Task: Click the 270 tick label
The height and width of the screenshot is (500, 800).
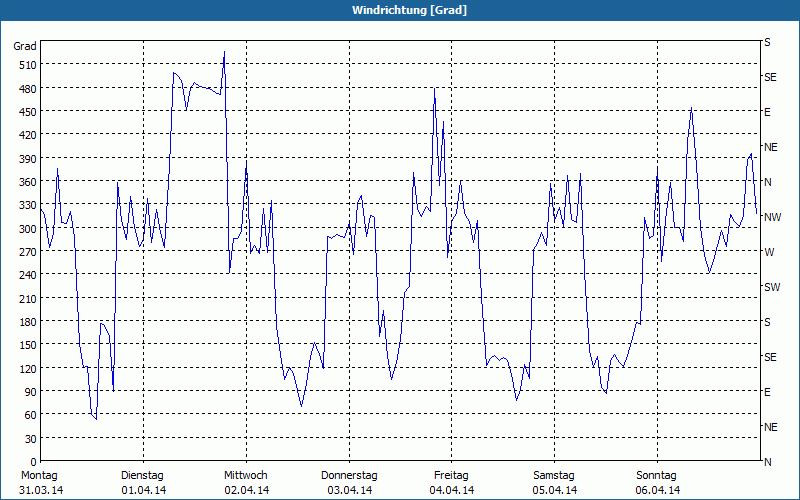Action: pos(28,252)
